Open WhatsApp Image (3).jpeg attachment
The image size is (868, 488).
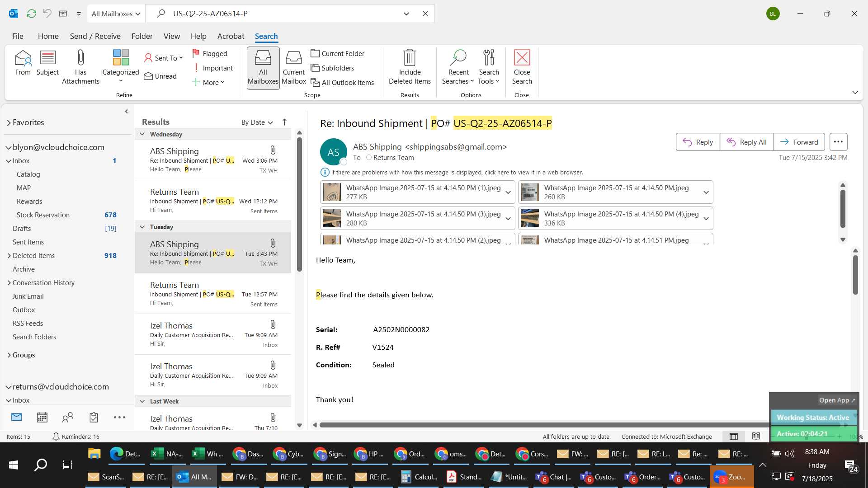click(412, 219)
